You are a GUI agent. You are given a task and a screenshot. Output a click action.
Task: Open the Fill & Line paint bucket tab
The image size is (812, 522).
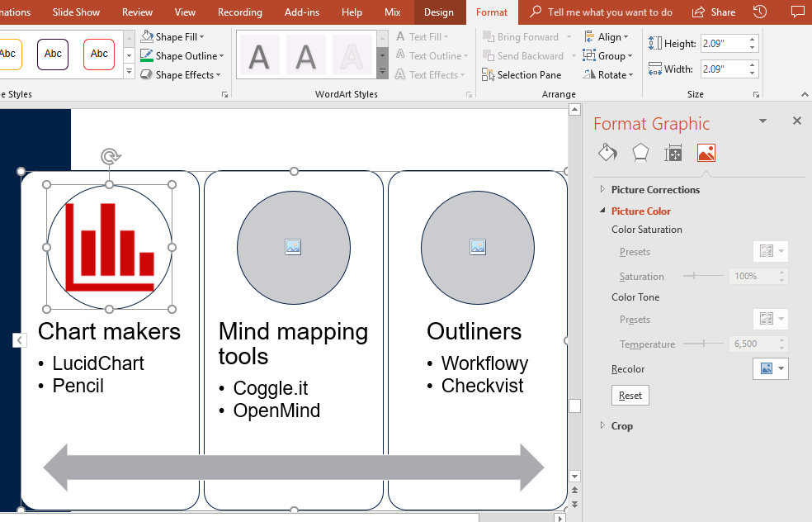tap(607, 153)
